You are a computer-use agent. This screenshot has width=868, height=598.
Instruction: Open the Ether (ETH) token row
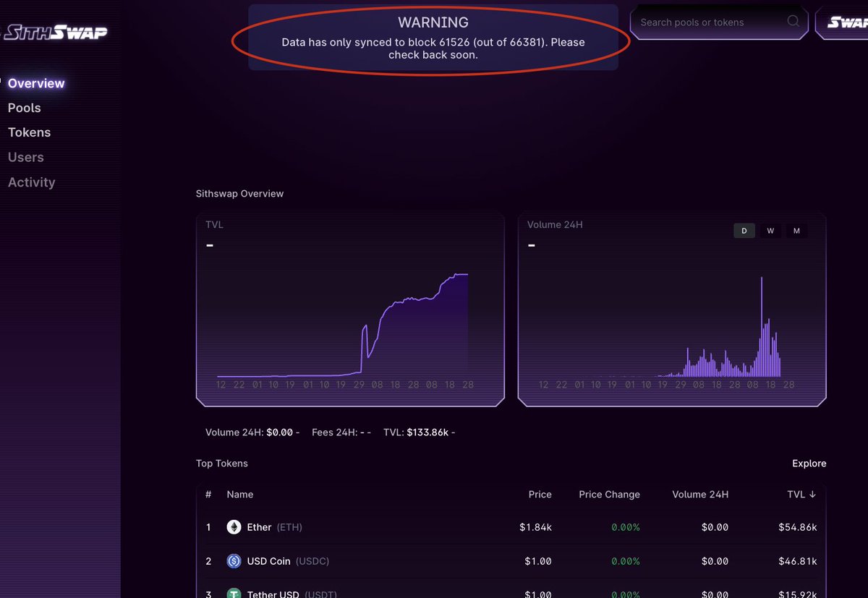tap(511, 527)
